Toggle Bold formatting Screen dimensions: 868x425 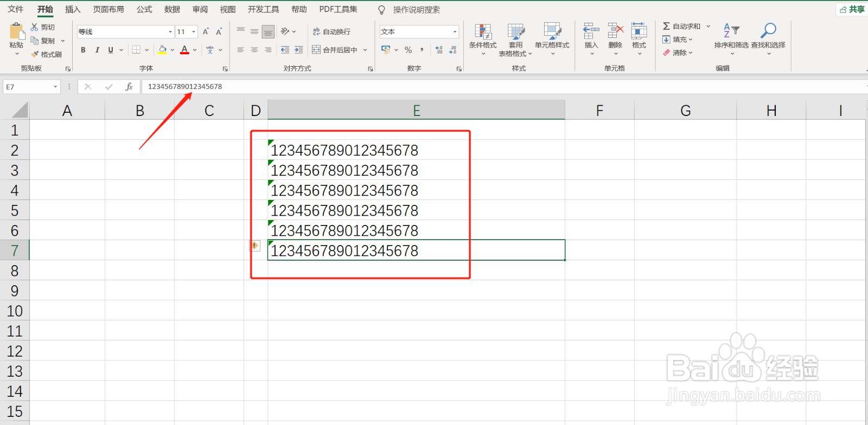pos(83,50)
